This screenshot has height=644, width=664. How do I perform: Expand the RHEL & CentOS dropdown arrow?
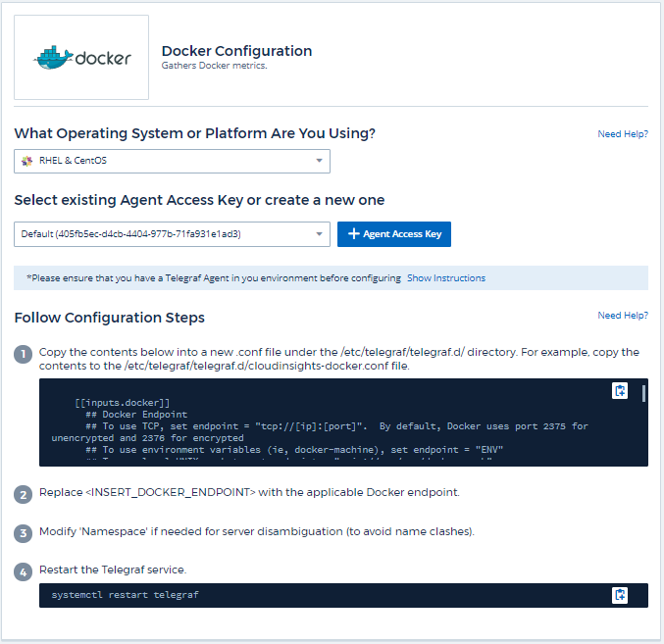(x=319, y=161)
